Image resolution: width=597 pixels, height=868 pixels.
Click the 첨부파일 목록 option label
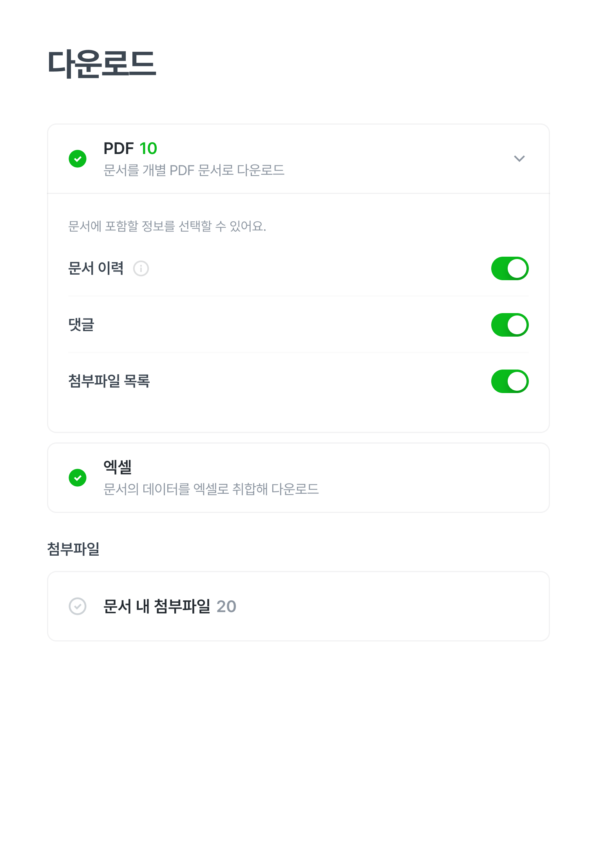[109, 381]
